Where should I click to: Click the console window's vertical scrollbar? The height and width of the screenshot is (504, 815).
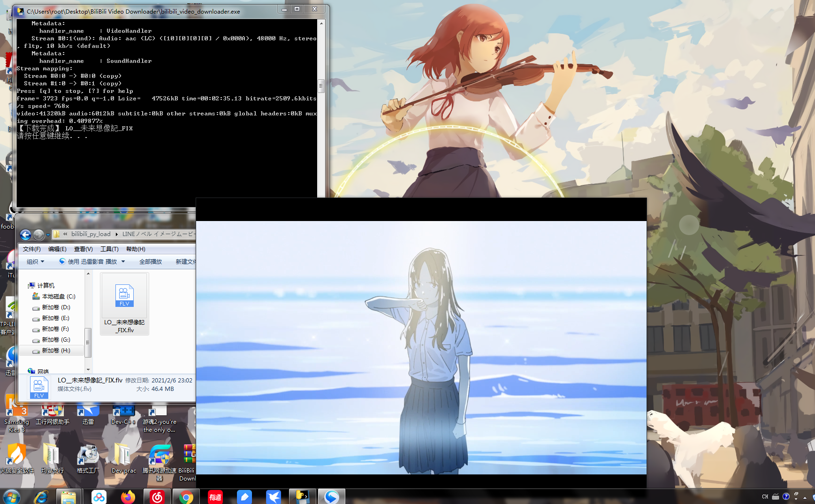(x=322, y=86)
